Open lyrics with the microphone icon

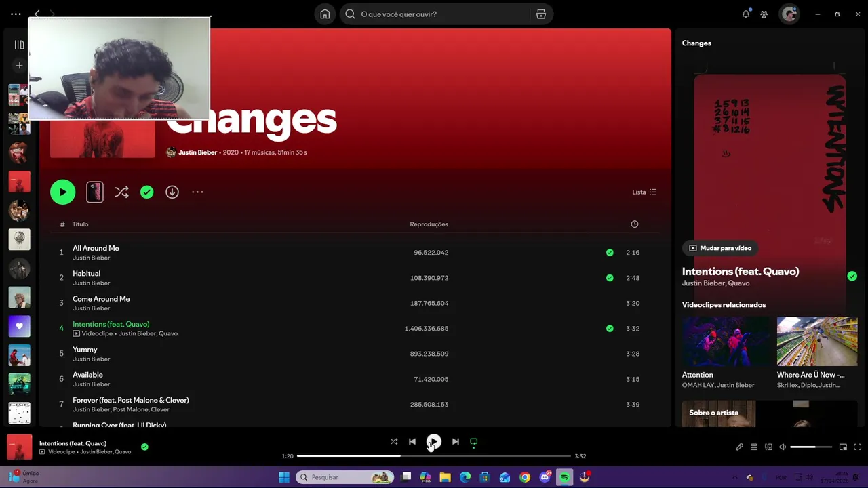(739, 447)
